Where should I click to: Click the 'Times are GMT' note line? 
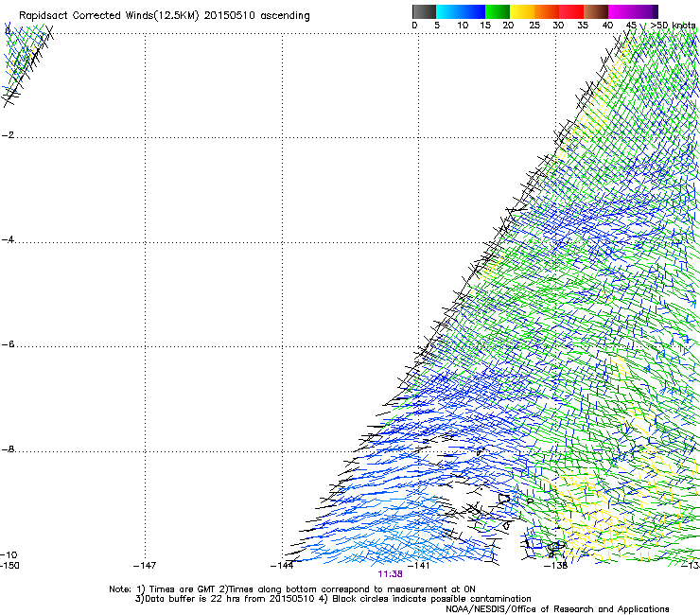coord(292,589)
